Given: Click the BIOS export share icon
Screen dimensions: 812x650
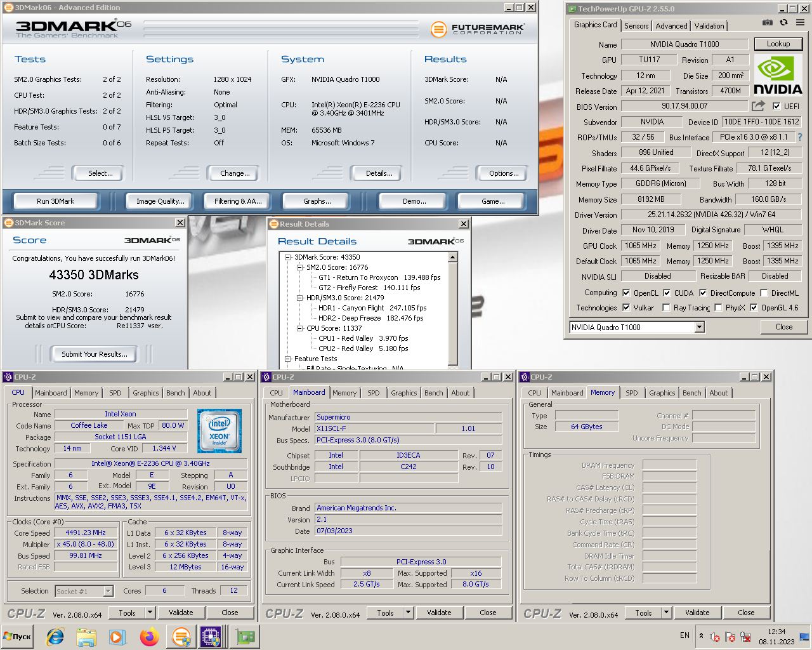Looking at the screenshot, I should pyautogui.click(x=759, y=106).
